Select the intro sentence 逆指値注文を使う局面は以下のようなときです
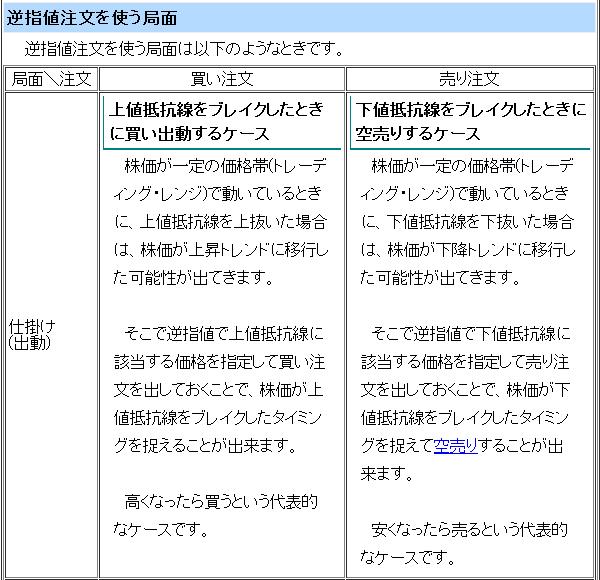Screen dimensions: 600x580 pyautogui.click(x=184, y=49)
